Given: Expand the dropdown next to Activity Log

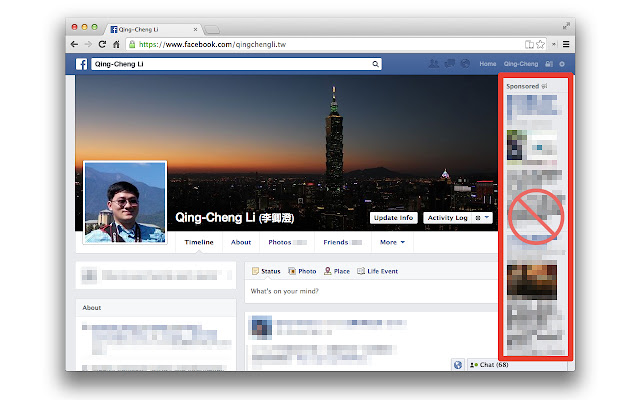Looking at the screenshot, I should tap(482, 218).
